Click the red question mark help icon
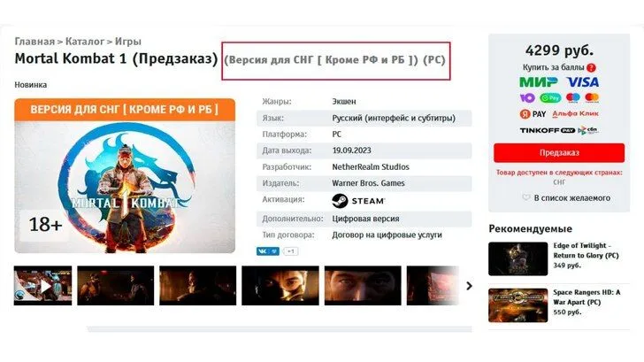This screenshot has width=644, height=362. click(591, 68)
